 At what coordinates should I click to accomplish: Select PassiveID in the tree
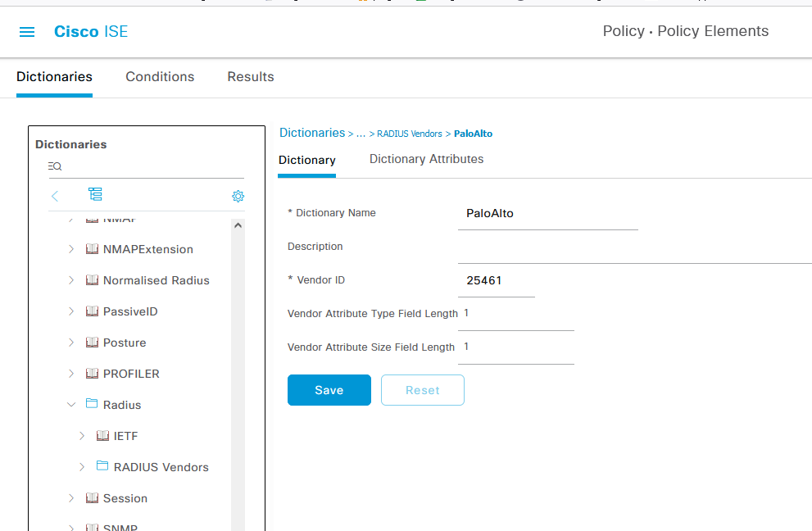click(130, 311)
